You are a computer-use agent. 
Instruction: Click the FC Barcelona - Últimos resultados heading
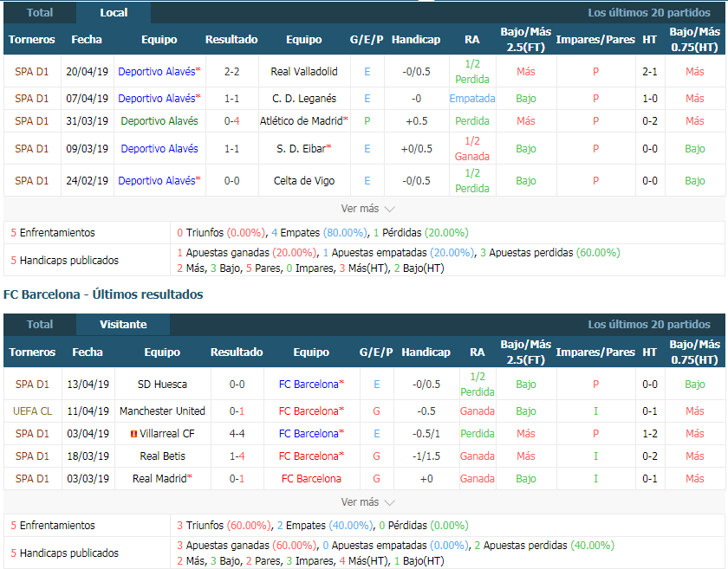coord(103,294)
